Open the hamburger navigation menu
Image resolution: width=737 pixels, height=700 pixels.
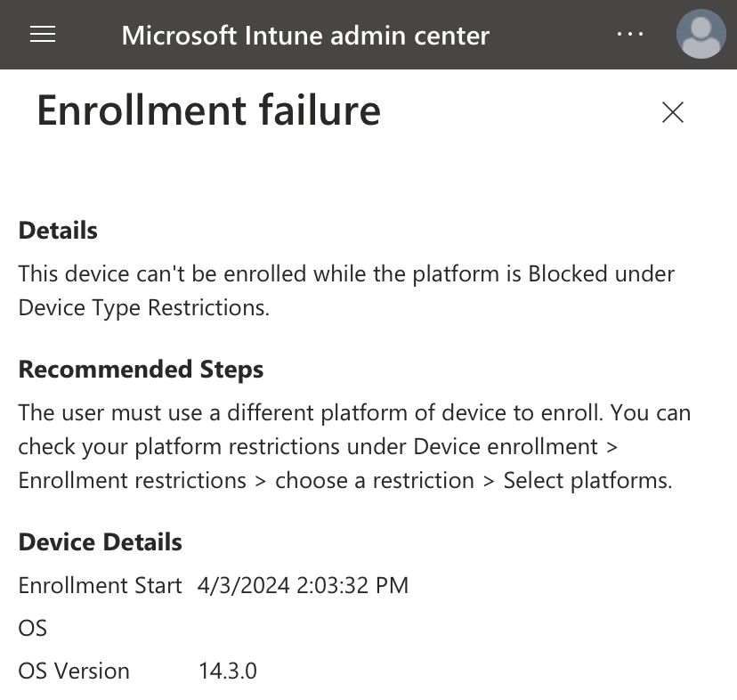pos(43,35)
